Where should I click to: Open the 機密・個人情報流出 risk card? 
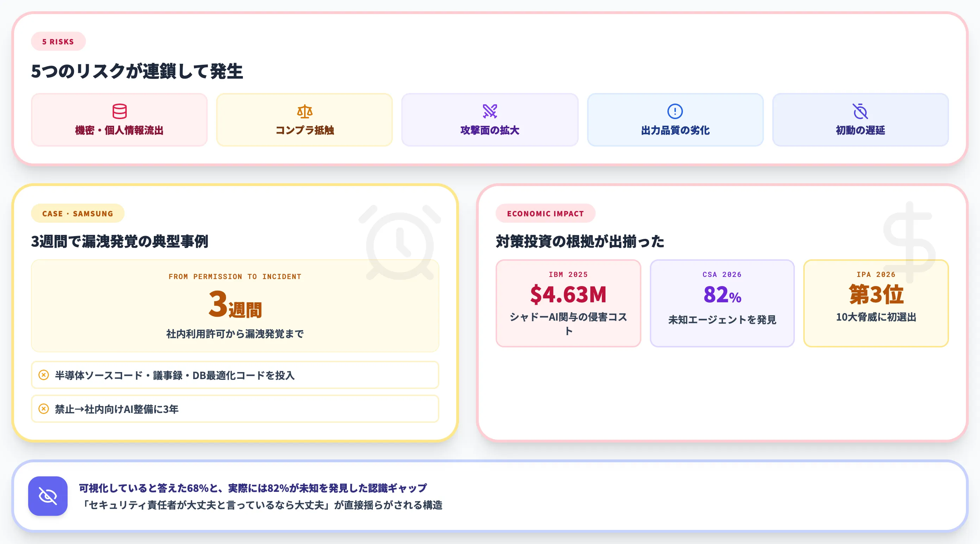pos(119,120)
